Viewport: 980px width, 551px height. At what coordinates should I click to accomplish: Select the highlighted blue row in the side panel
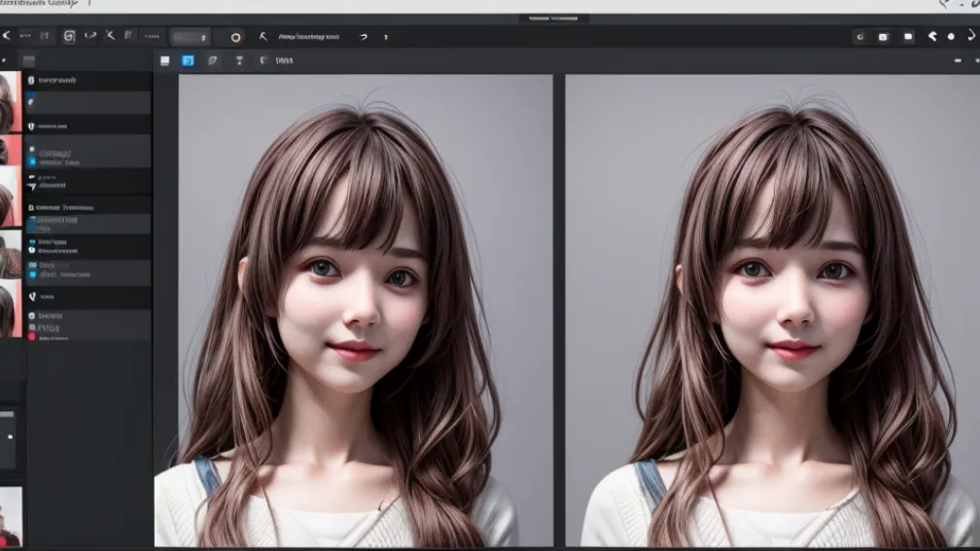88,224
